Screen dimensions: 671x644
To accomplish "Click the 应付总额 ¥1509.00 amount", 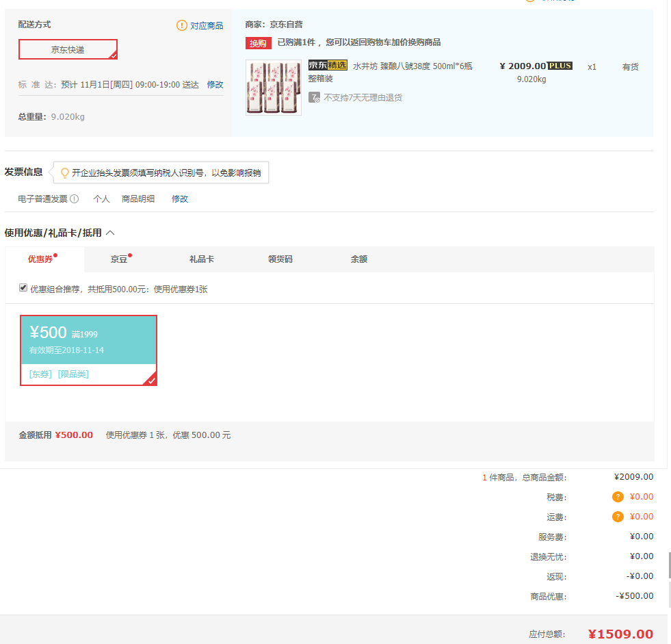I will tap(620, 634).
